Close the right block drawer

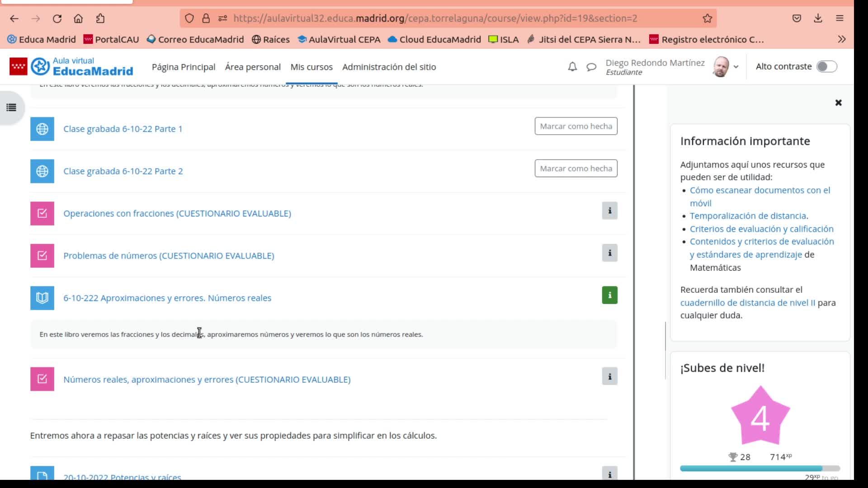(838, 103)
